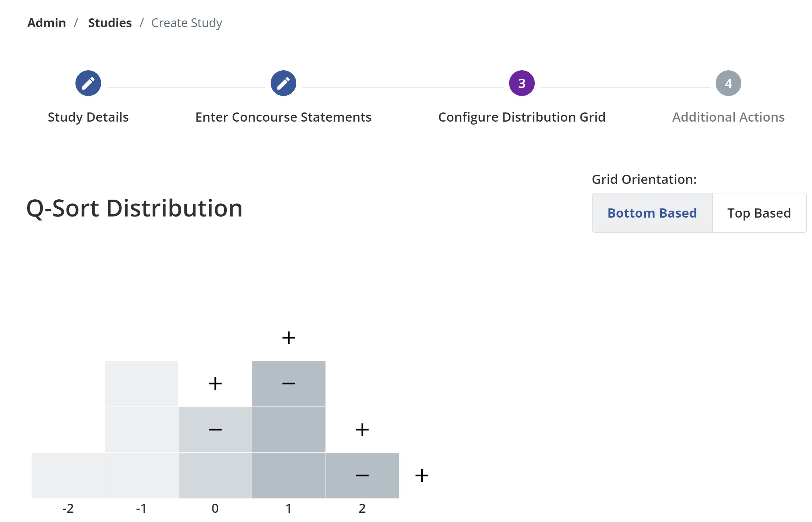Image resolution: width=812 pixels, height=522 pixels.
Task: Select the Bottom Based grid orientation toggle
Action: (651, 212)
